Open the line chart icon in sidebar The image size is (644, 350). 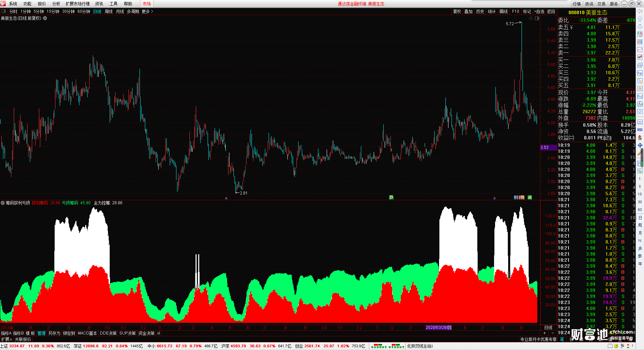tap(640, 50)
